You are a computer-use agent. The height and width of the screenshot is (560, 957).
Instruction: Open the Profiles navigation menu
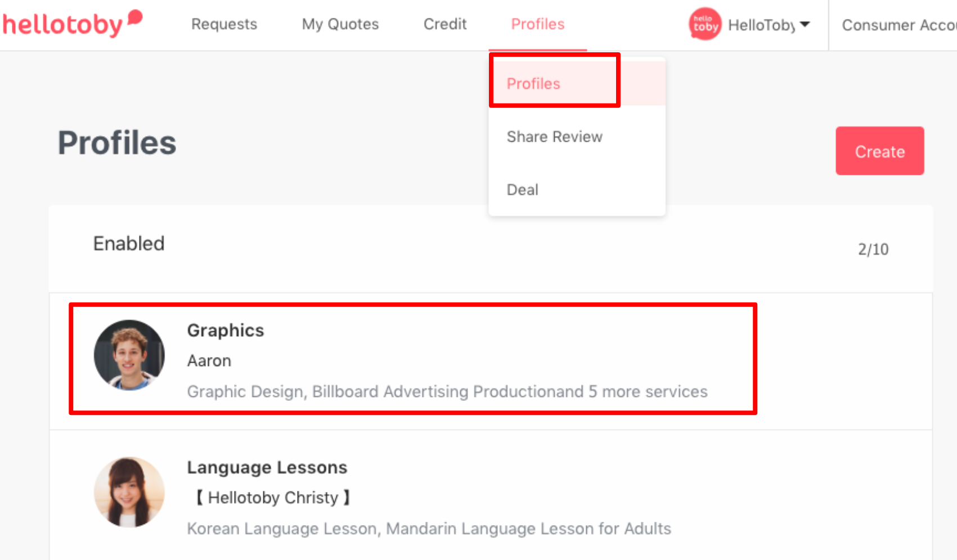[538, 24]
